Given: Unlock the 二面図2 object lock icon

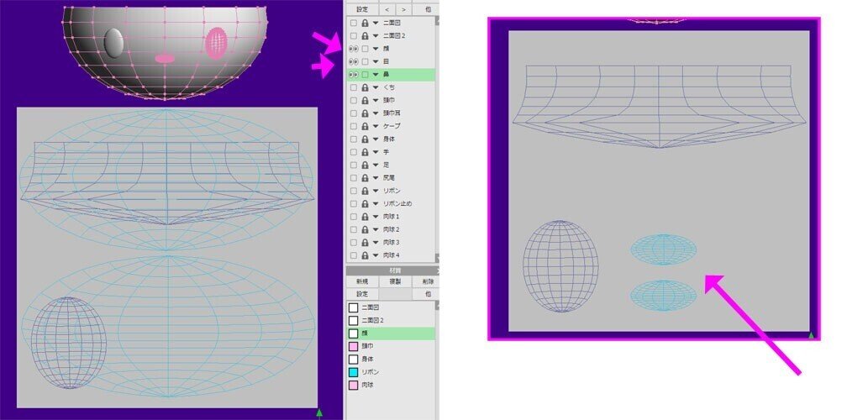Looking at the screenshot, I should click(x=365, y=35).
